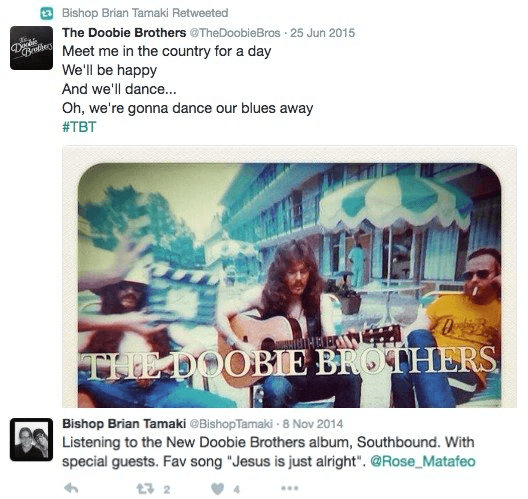Click The Doobie Brothers display name

(x=124, y=33)
